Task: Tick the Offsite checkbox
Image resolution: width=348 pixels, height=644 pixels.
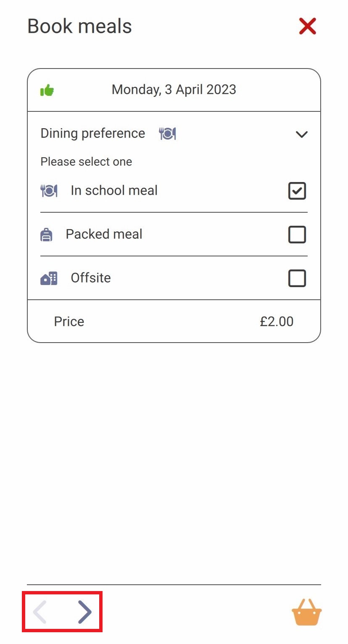Action: [297, 278]
